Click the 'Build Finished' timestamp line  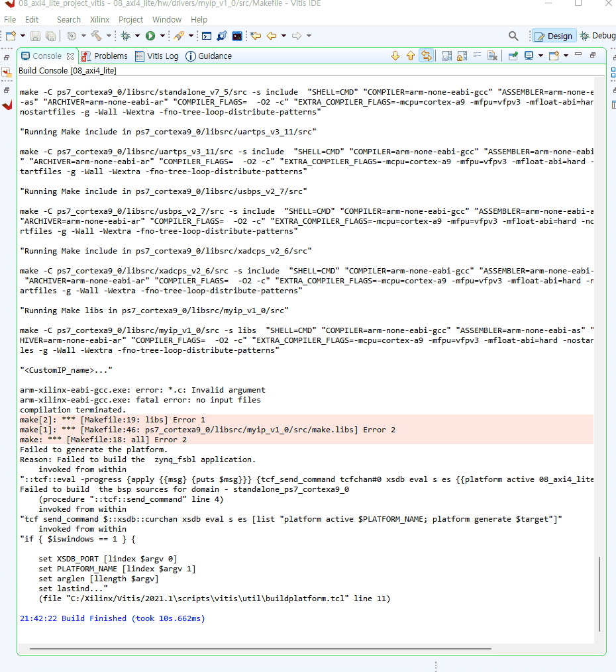point(113,618)
